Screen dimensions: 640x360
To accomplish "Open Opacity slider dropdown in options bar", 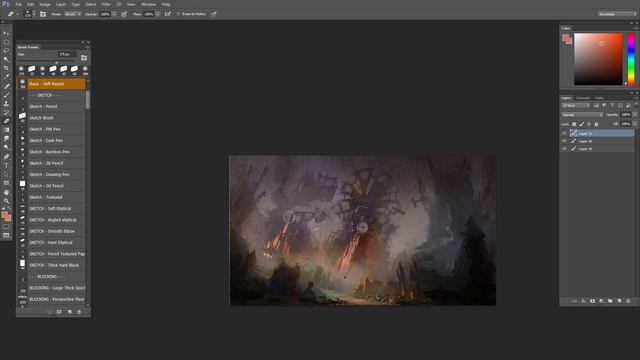I will [x=114, y=14].
